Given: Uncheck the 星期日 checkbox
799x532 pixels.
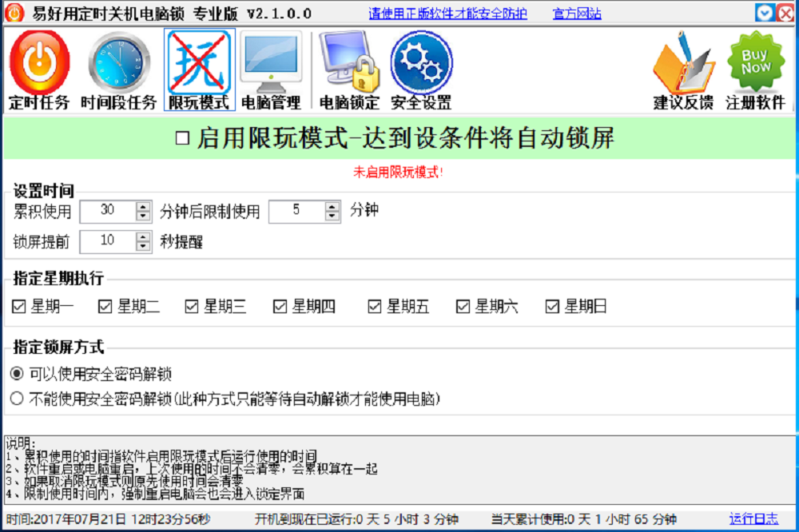Looking at the screenshot, I should (552, 306).
